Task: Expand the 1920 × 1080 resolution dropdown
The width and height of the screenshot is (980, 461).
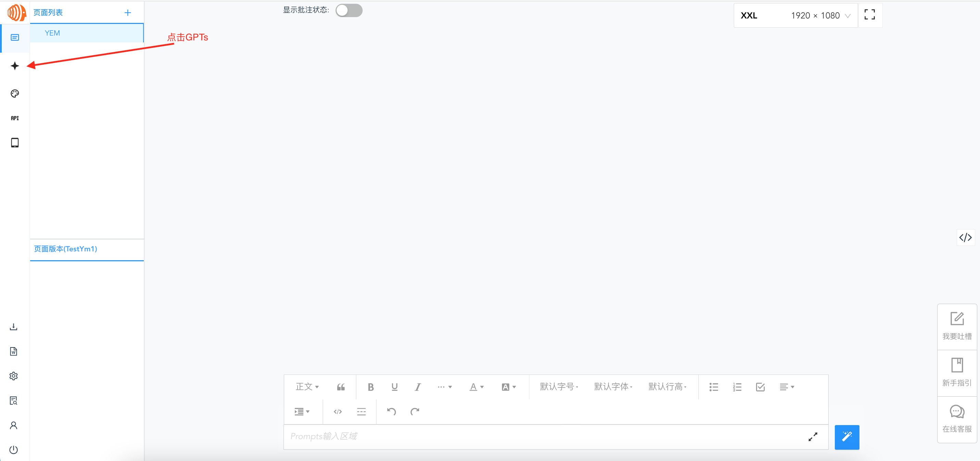Action: click(x=816, y=15)
